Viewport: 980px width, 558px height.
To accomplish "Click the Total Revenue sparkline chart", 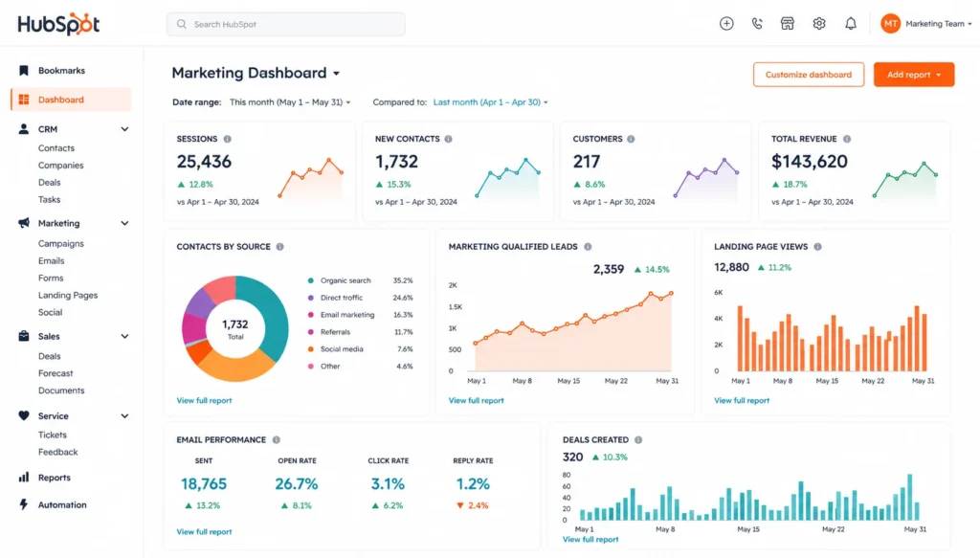I will click(x=905, y=179).
